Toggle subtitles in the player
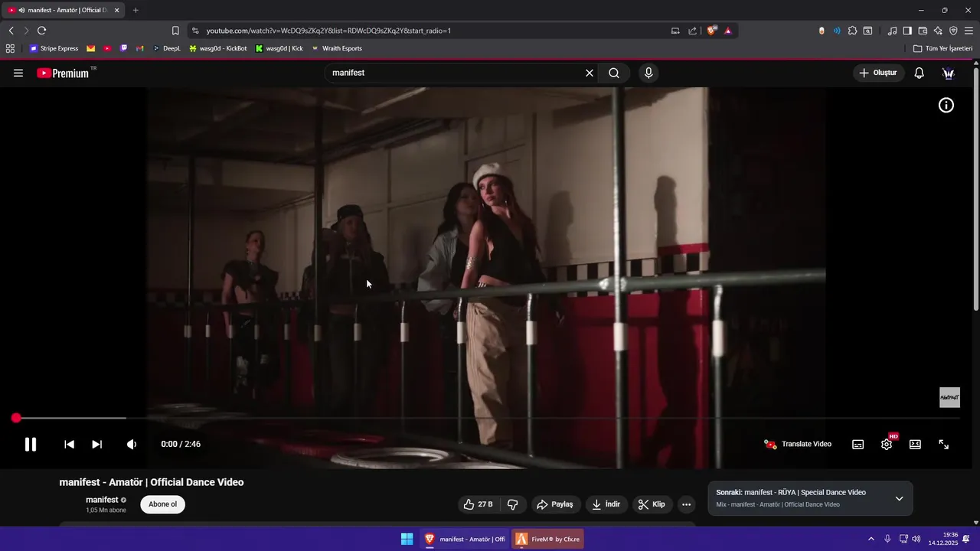The image size is (980, 551). coord(858,444)
